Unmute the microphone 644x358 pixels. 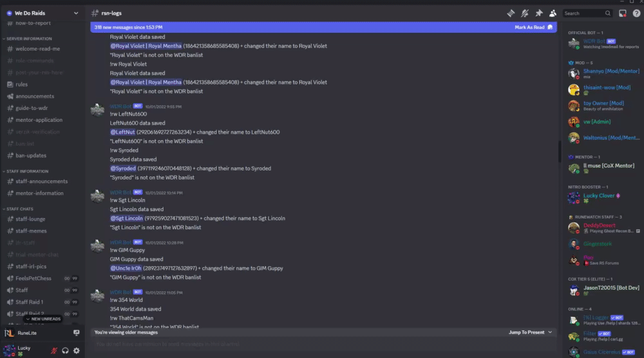pyautogui.click(x=55, y=350)
